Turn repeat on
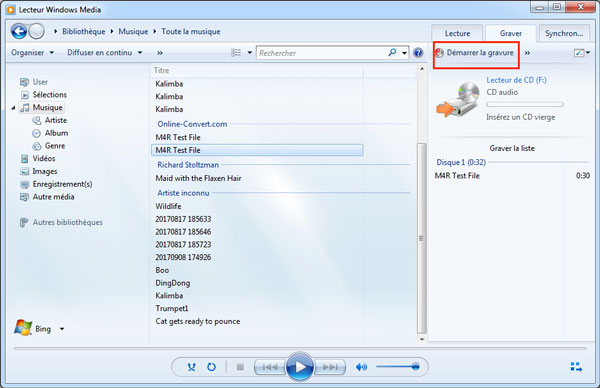The height and width of the screenshot is (388, 600). coord(211,367)
